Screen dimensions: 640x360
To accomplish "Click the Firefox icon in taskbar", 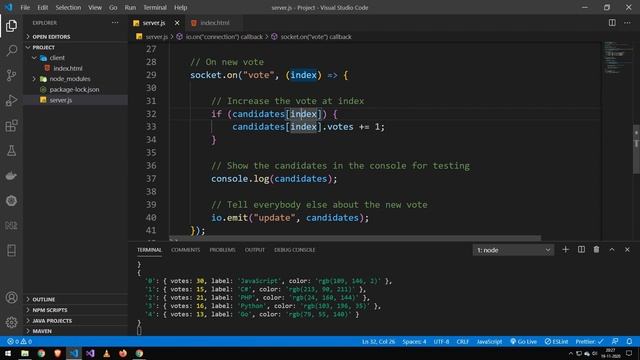I will point(123,353).
